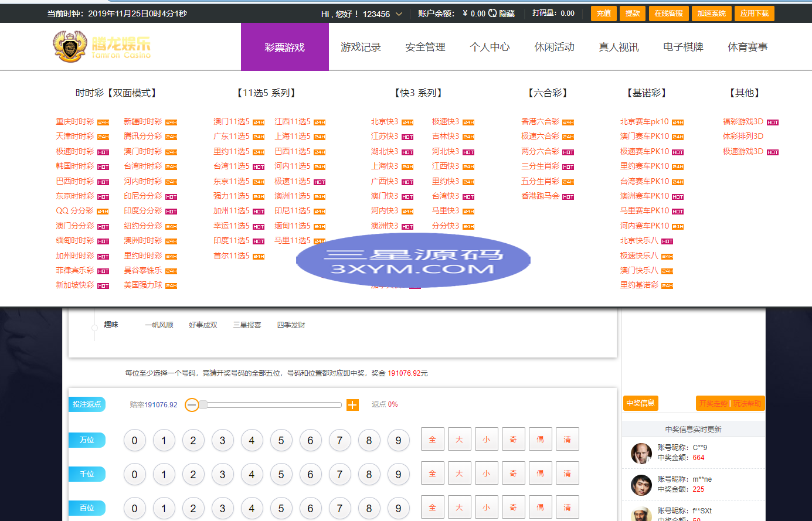
Task: Click the 充值 recharge button
Action: point(603,13)
